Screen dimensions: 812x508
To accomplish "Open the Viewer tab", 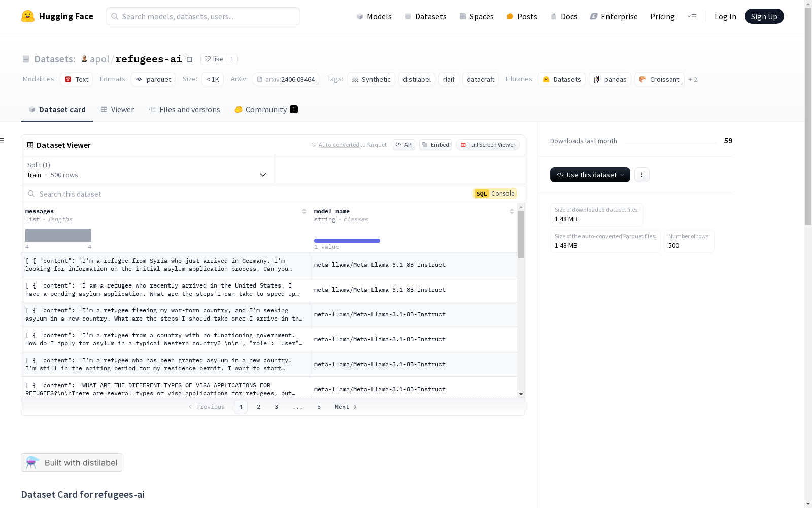I will 117,110.
